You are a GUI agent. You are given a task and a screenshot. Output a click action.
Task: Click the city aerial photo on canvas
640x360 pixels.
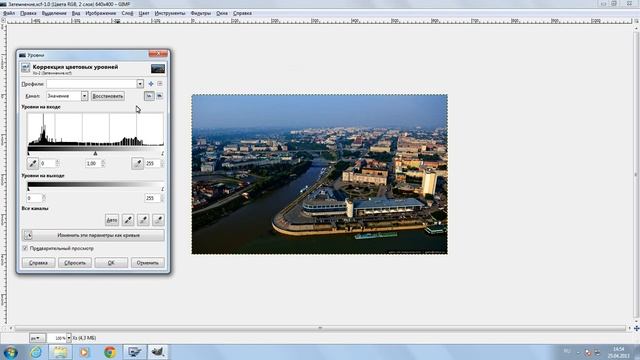(x=320, y=174)
